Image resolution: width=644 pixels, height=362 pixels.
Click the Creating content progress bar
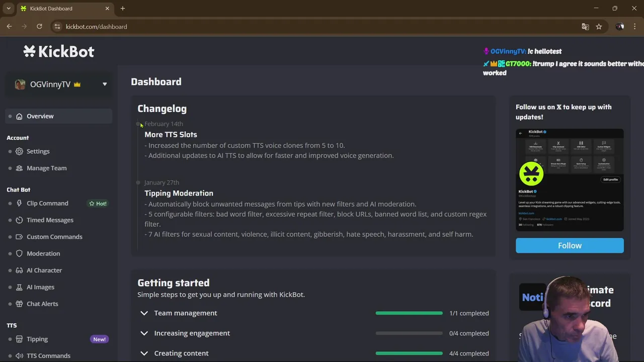tap(409, 353)
